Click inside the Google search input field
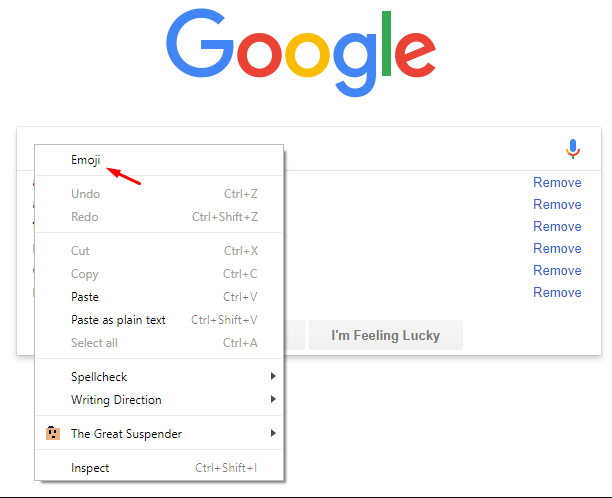Screen dimensions: 612x498 [x=420, y=149]
